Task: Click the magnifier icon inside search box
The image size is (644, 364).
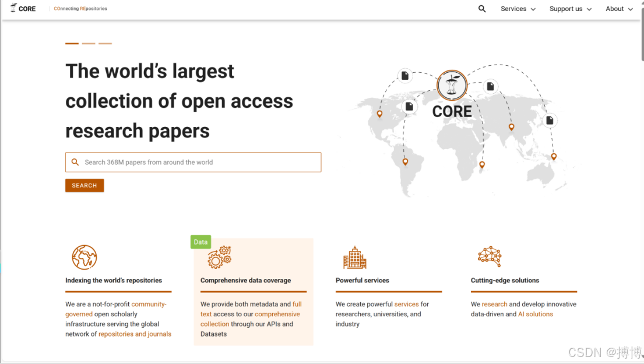Action: click(75, 162)
